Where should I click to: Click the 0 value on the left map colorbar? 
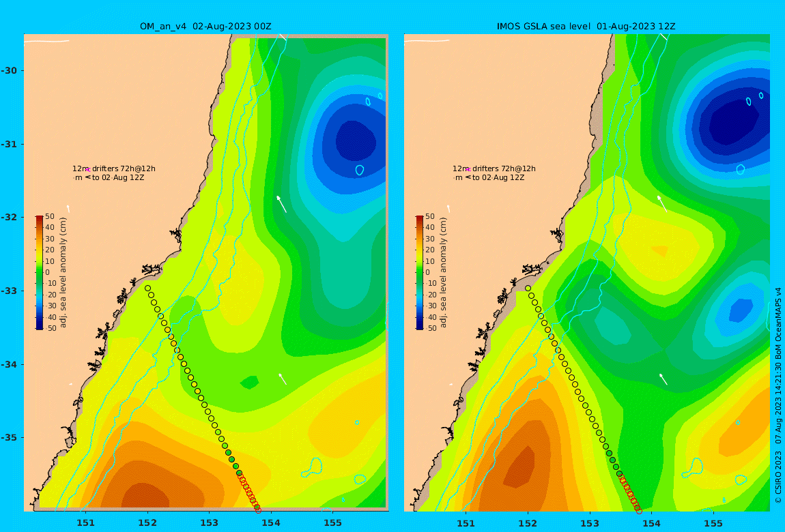[48, 273]
